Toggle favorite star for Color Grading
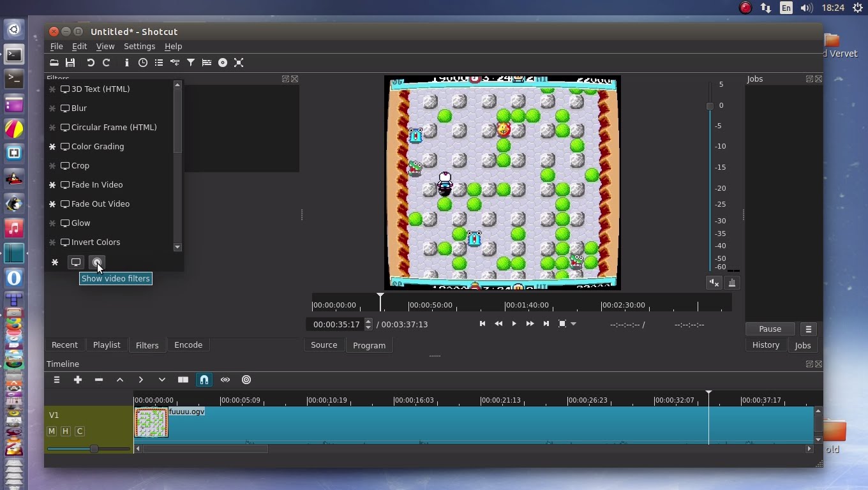The height and width of the screenshot is (490, 868). pos(52,147)
